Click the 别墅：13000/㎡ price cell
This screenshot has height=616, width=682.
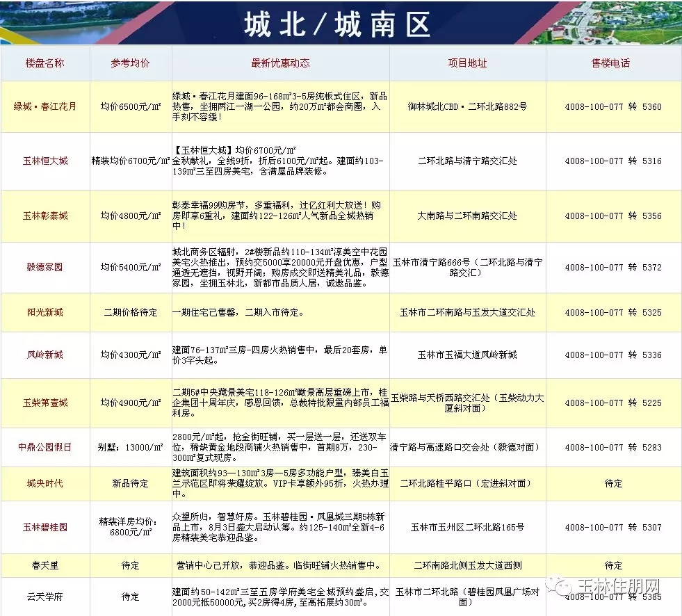click(x=131, y=447)
